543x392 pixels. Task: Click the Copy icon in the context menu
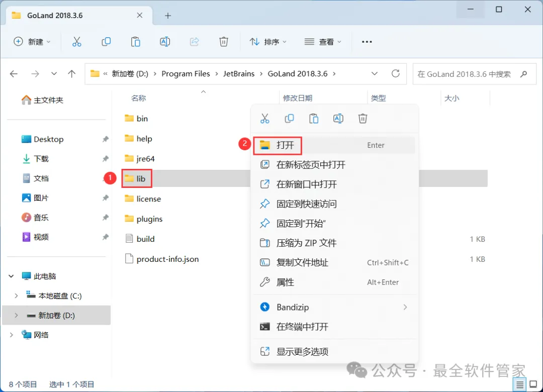pyautogui.click(x=289, y=119)
